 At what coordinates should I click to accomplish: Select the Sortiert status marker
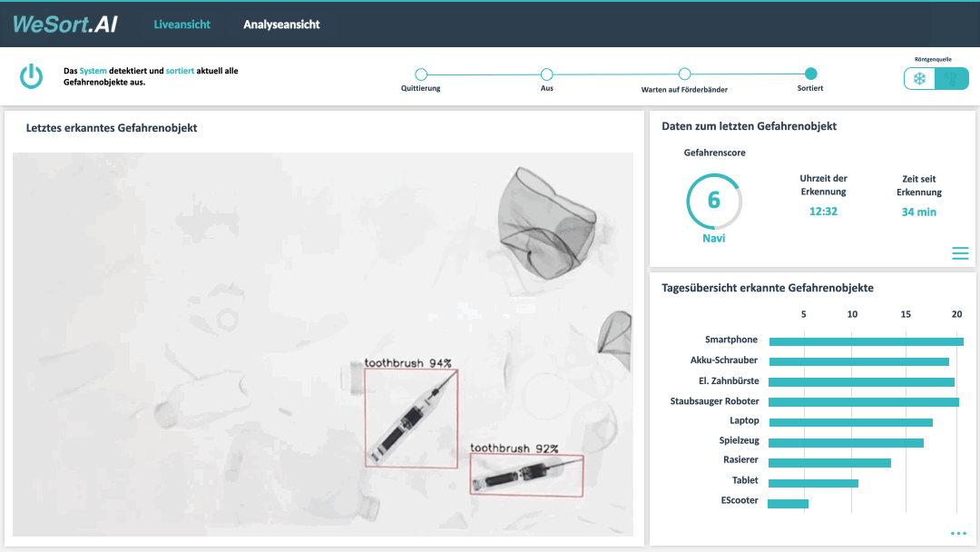coord(810,74)
